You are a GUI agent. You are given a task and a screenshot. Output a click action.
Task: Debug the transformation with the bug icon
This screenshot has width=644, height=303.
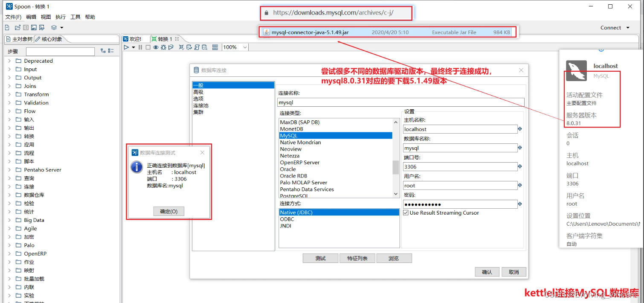click(163, 47)
